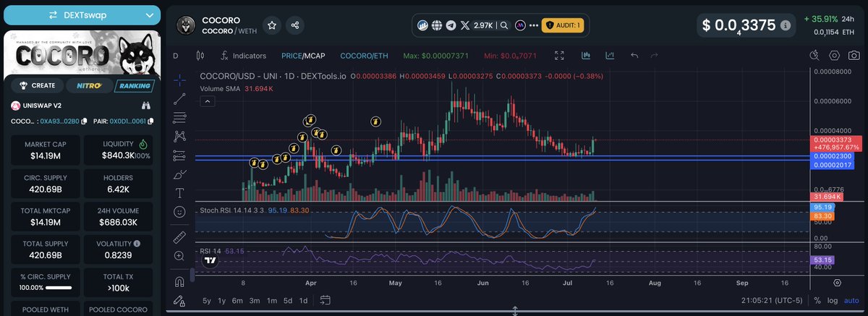Viewport: 868px width, 316px height.
Task: Copy the COCO contract address 0XA93...0280
Action: [84, 121]
